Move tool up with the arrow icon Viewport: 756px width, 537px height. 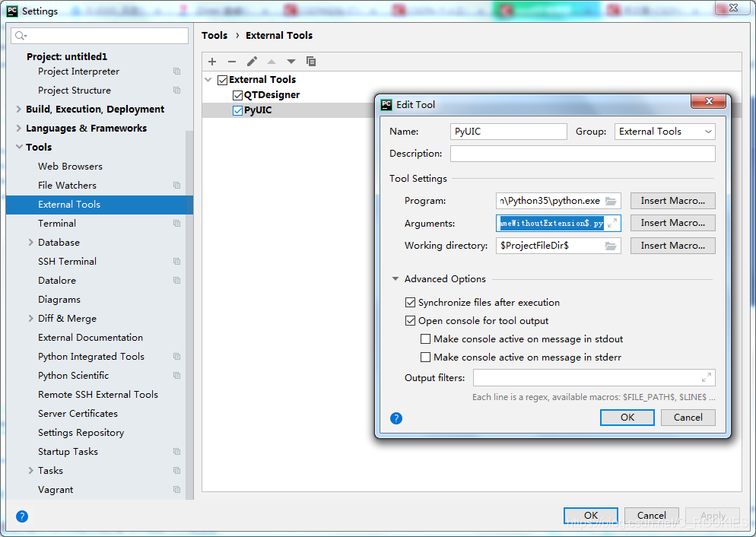[x=272, y=62]
